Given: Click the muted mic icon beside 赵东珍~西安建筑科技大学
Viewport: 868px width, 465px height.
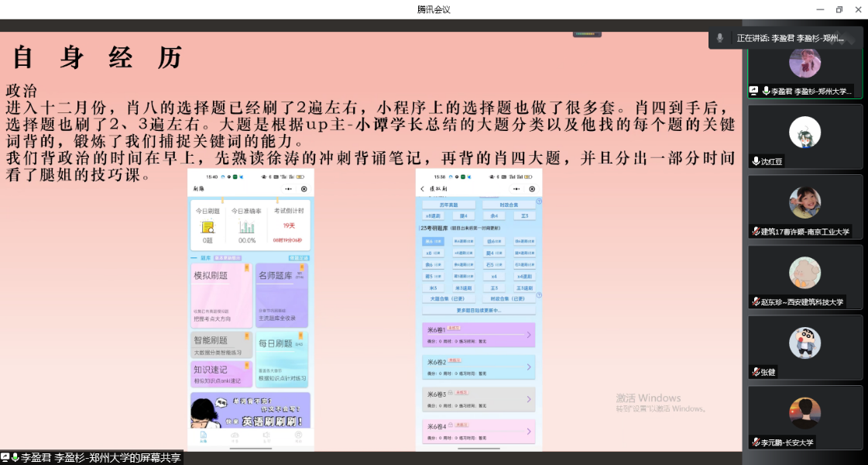Looking at the screenshot, I should click(755, 301).
